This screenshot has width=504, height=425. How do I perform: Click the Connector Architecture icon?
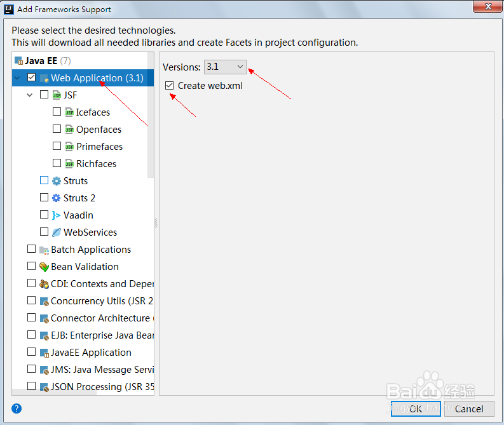(44, 318)
